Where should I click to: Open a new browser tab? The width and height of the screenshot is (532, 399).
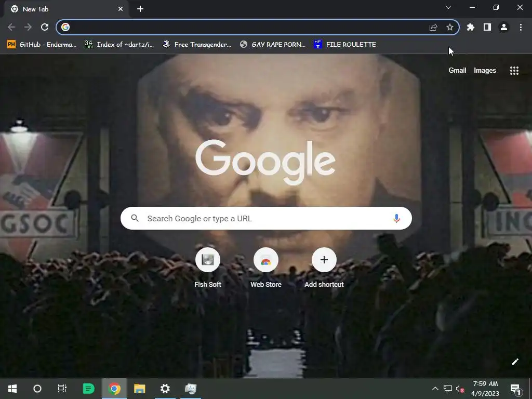coord(140,9)
